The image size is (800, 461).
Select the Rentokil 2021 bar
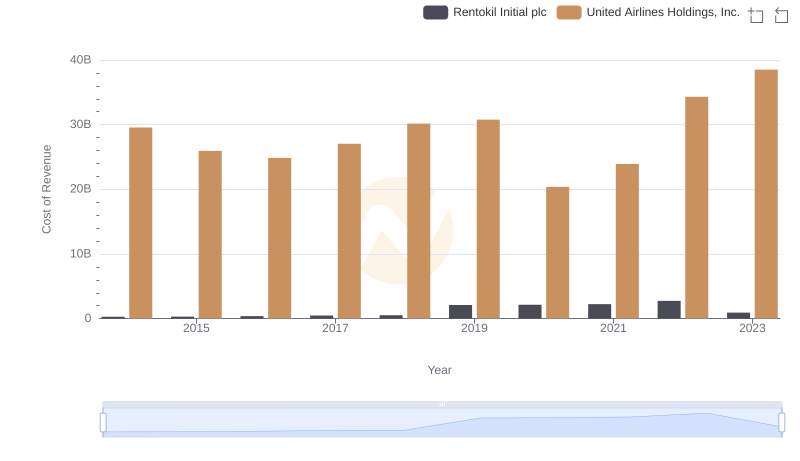(x=599, y=311)
